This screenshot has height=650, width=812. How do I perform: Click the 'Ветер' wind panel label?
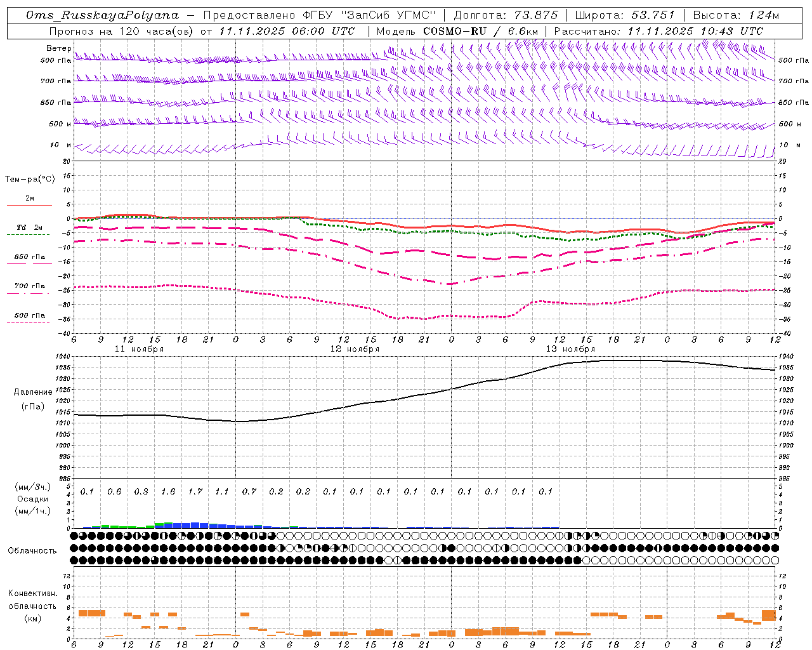pos(58,48)
